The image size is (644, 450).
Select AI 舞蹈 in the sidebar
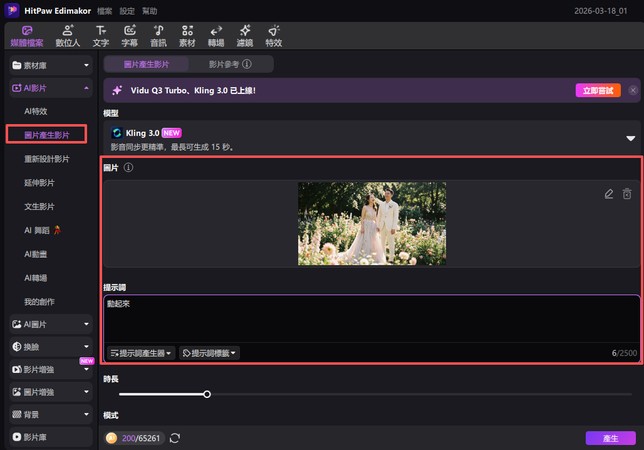42,230
